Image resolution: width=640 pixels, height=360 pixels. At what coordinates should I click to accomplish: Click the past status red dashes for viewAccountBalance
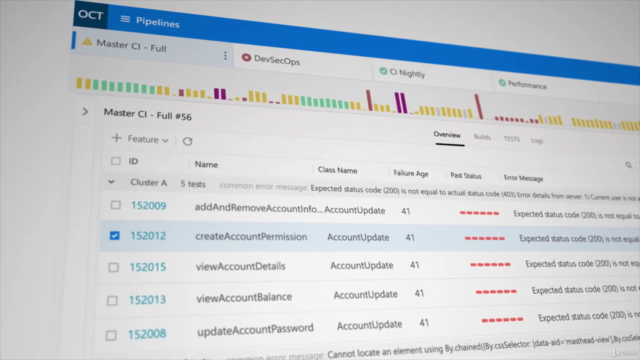pos(496,291)
